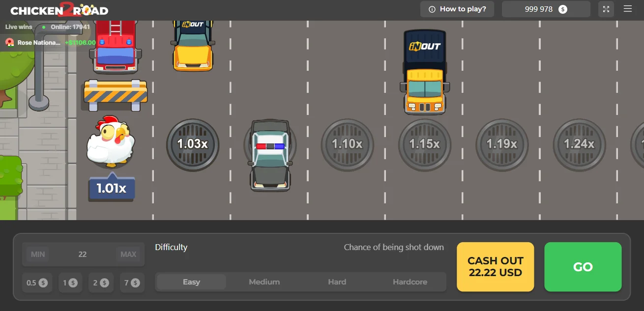Choose the 2 $ quick bet
644x311 pixels.
pos(101,283)
